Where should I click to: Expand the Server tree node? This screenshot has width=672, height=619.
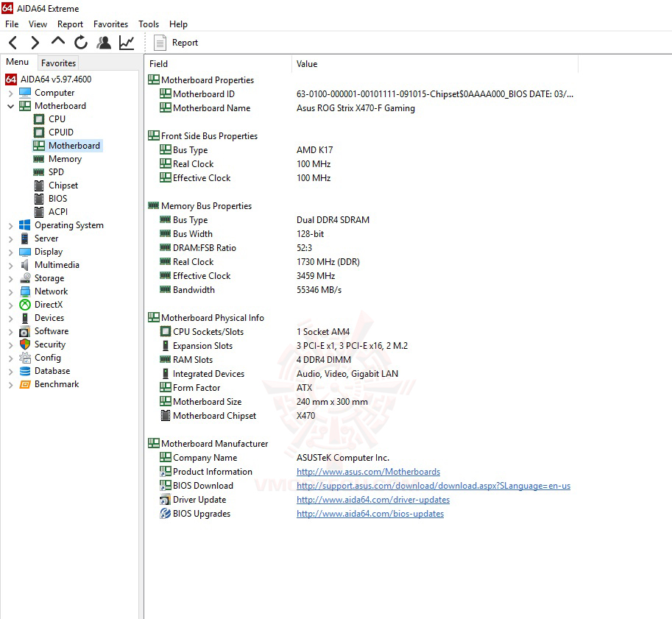coord(11,238)
